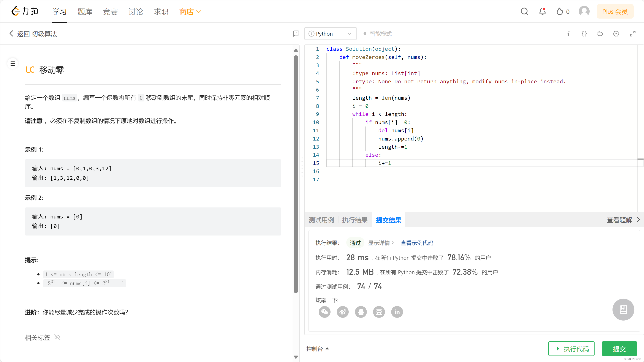Go to 竞赛 nav tab
This screenshot has width=644, height=362.
[x=110, y=11]
